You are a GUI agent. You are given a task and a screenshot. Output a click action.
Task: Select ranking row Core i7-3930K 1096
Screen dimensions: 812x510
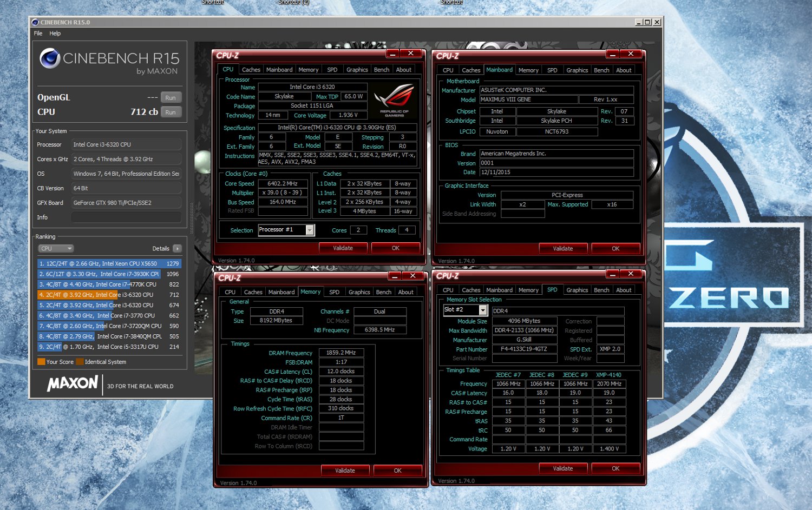click(109, 274)
